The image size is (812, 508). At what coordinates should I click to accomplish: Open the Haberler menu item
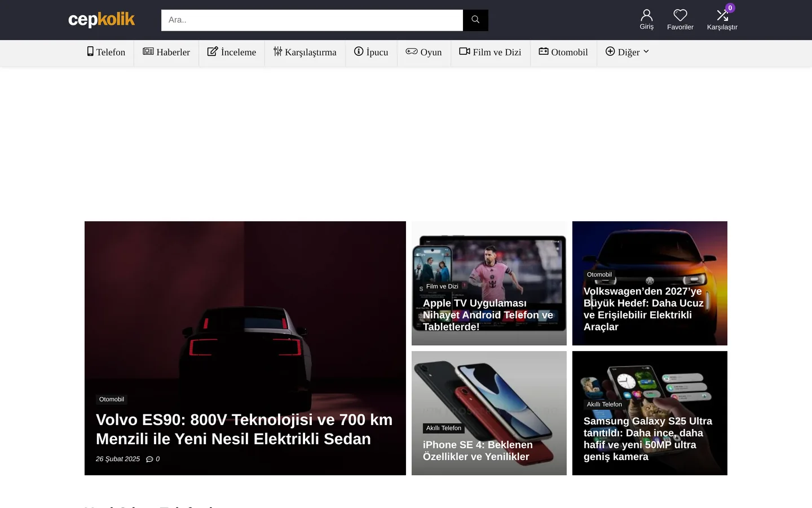[166, 52]
